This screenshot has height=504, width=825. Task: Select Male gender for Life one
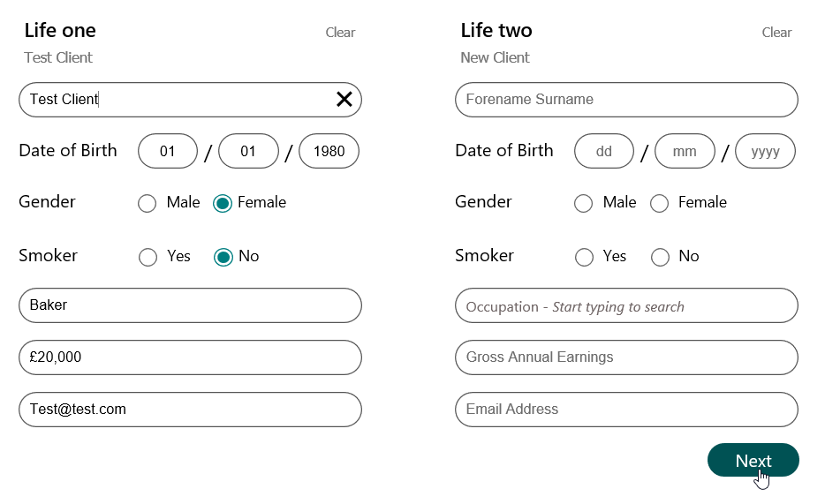click(148, 204)
